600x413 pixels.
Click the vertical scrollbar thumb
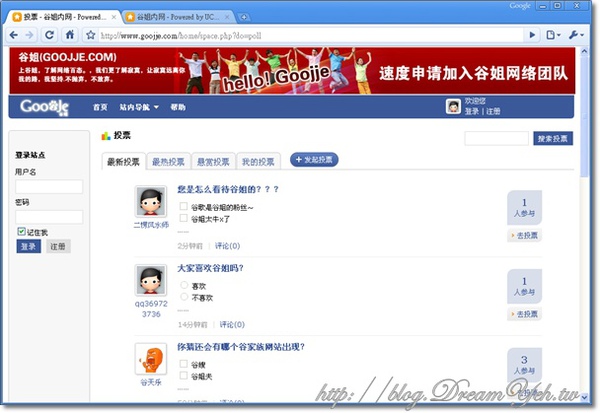tap(584, 116)
